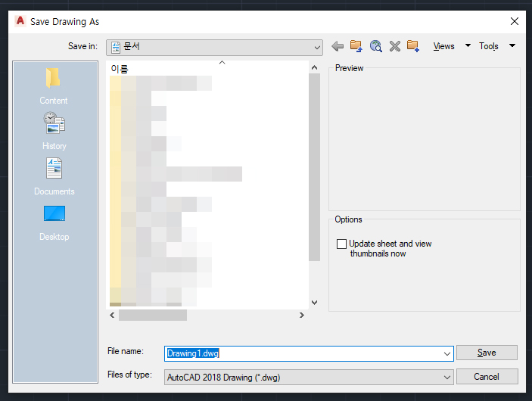Click the Save button
The width and height of the screenshot is (532, 401).
(487, 353)
